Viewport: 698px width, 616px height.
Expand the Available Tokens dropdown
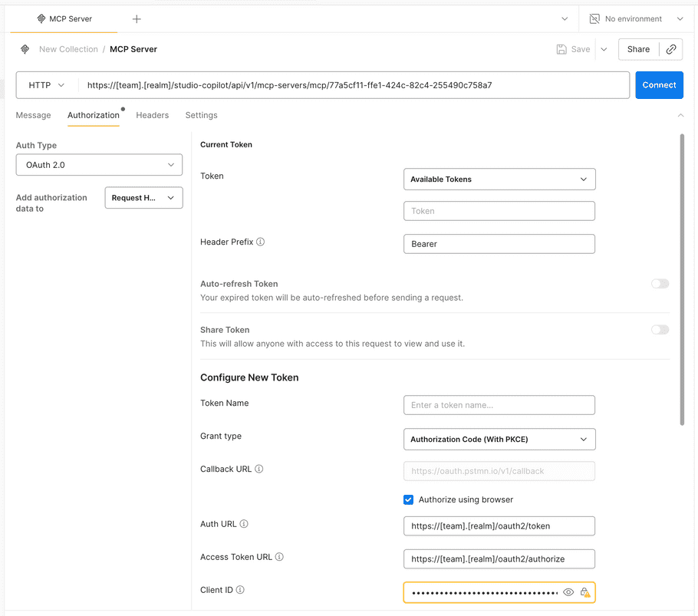click(499, 180)
